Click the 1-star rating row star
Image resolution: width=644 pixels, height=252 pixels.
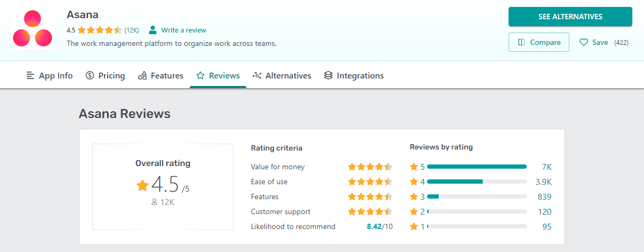coord(414,226)
